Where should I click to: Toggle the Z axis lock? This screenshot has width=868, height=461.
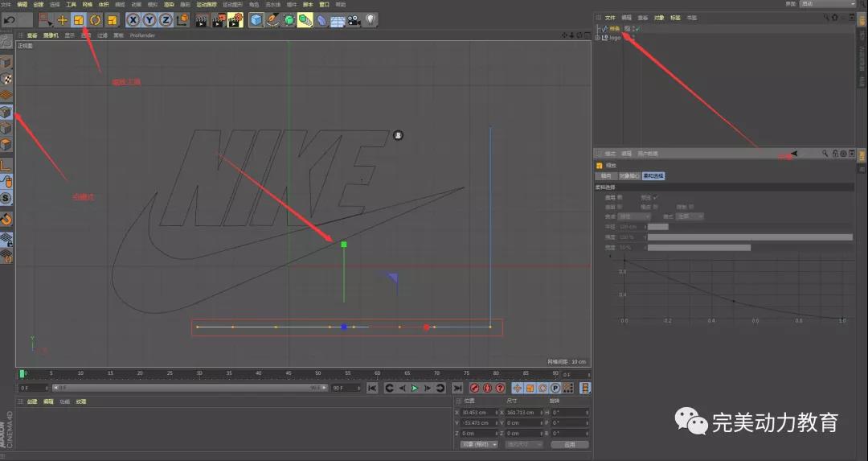pos(166,19)
